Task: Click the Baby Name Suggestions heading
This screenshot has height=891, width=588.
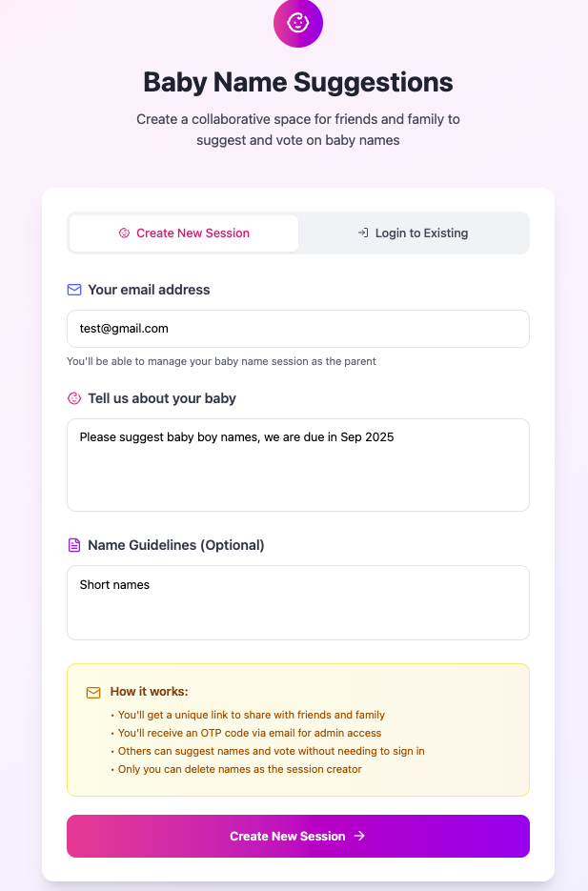Action: coord(298,82)
